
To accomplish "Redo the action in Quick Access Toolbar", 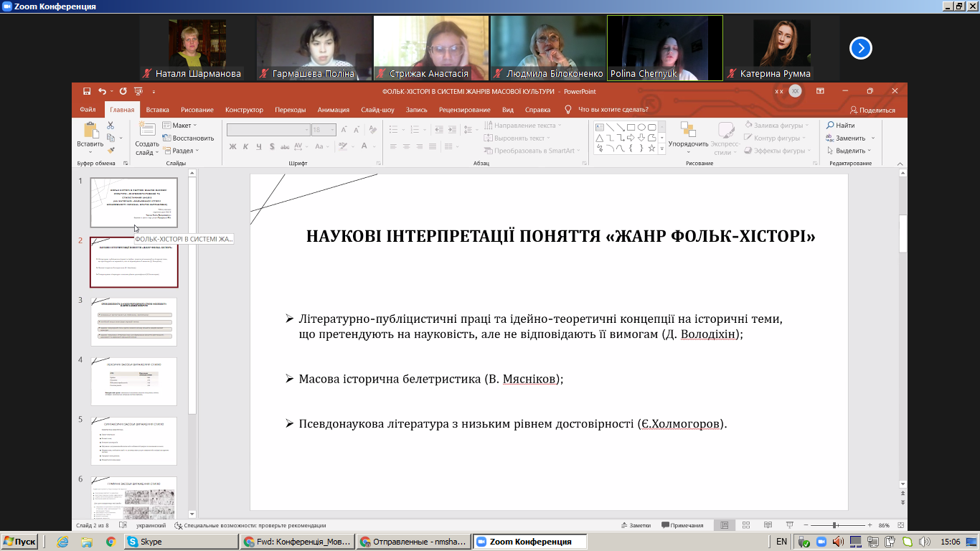I will click(x=123, y=91).
